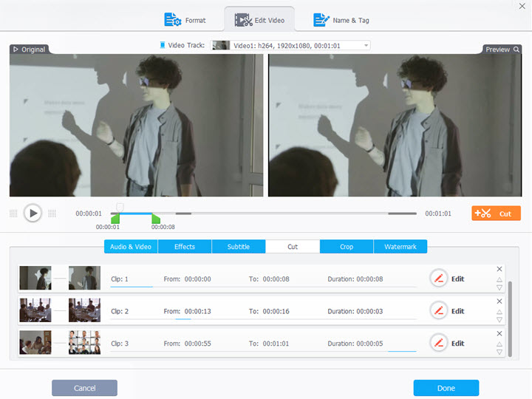Open the Subtitle tab

pos(239,247)
